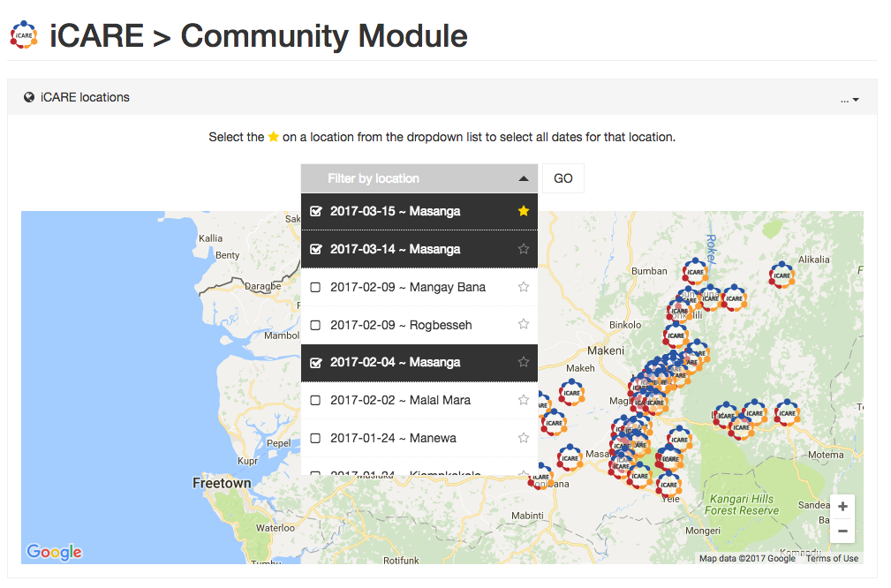Click the star on the Rogbesseh row
The width and height of the screenshot is (891, 588).
pos(524,324)
